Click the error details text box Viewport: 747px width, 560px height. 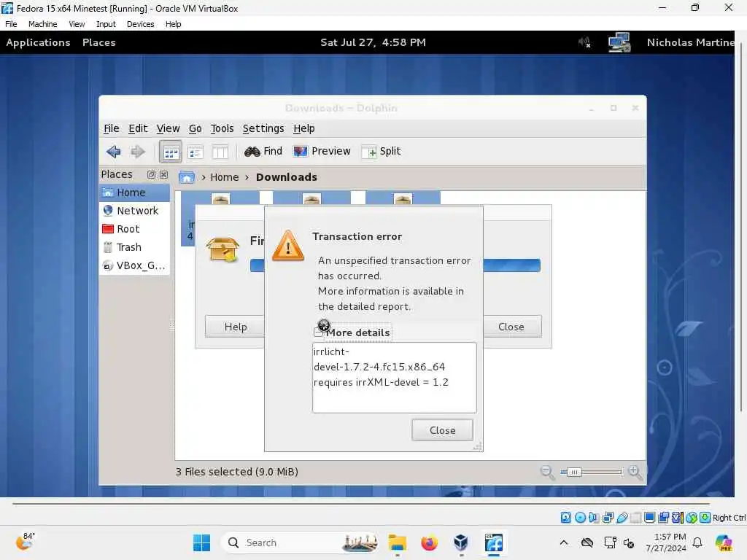click(394, 378)
